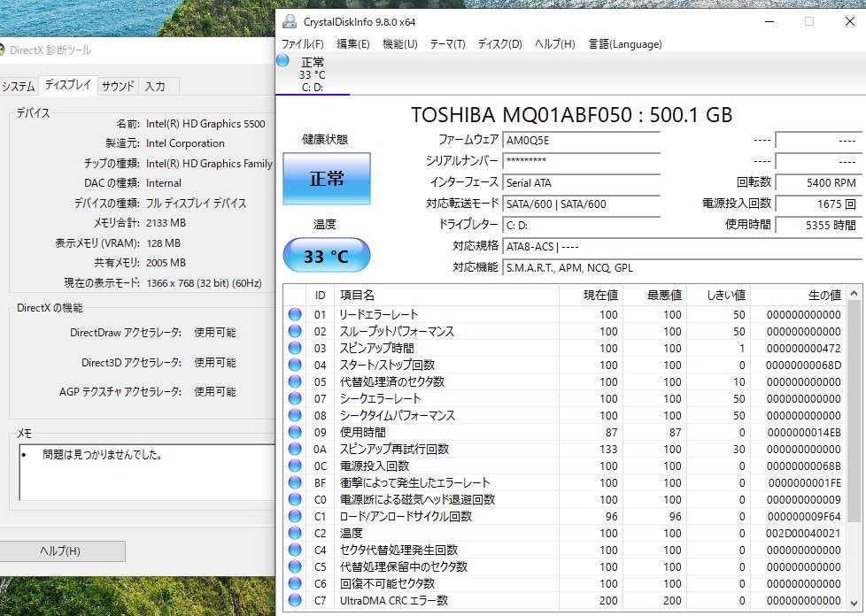The height and width of the screenshot is (616, 866).
Task: Select the ディスプレイ tab in DirectX tool
Action: pyautogui.click(x=67, y=85)
